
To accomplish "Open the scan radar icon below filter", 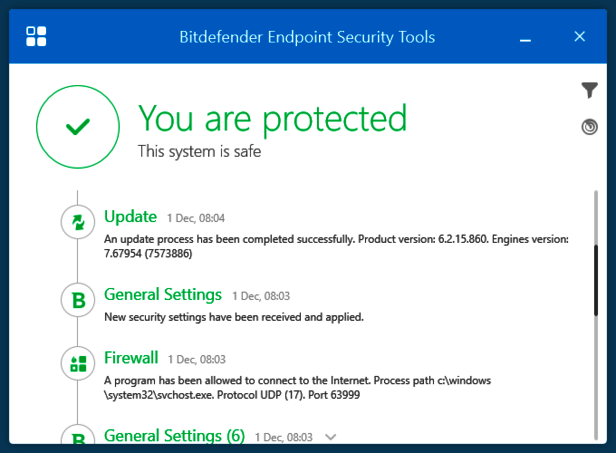I will pyautogui.click(x=589, y=127).
